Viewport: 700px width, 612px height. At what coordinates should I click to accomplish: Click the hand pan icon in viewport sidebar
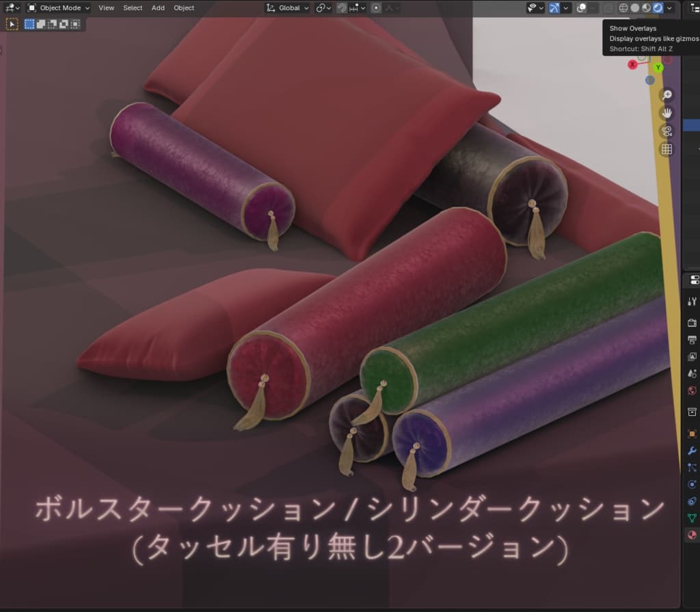[666, 113]
